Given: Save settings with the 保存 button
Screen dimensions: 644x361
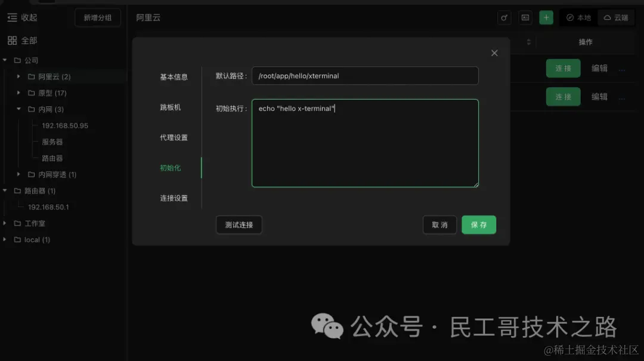Looking at the screenshot, I should tap(479, 225).
